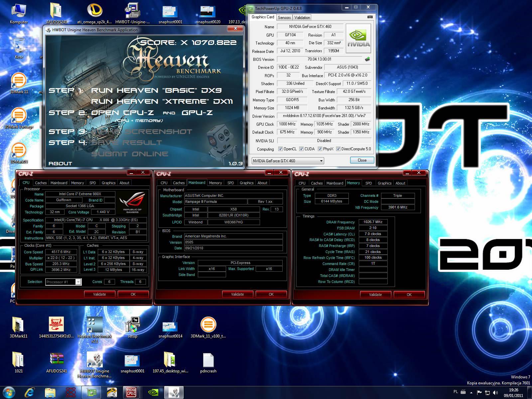Select the 3DMark 11 desktop shortcut
This screenshot has height=399, width=532.
[x=19, y=83]
